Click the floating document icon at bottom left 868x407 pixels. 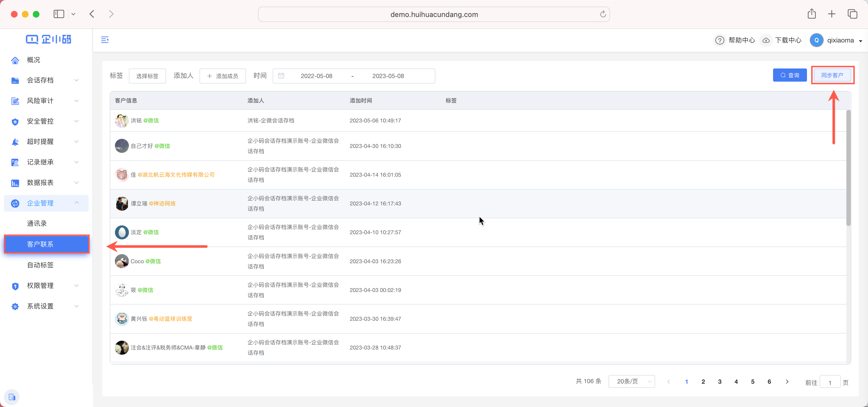click(x=11, y=397)
